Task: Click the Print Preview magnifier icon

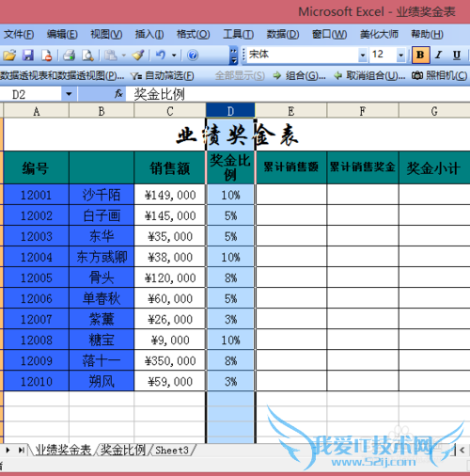Action: 87,56
